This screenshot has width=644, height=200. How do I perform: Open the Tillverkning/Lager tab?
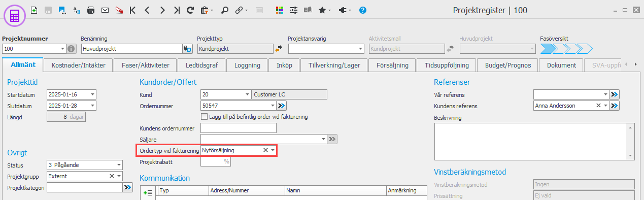coord(334,65)
